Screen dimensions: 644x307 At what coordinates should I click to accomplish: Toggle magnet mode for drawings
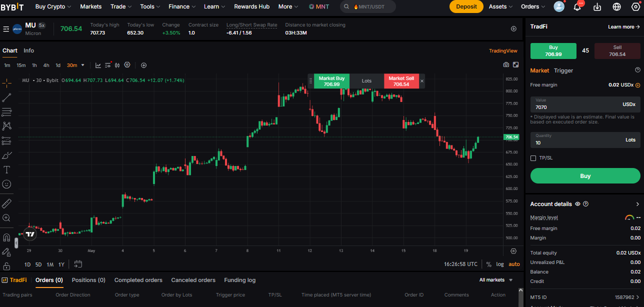6,237
